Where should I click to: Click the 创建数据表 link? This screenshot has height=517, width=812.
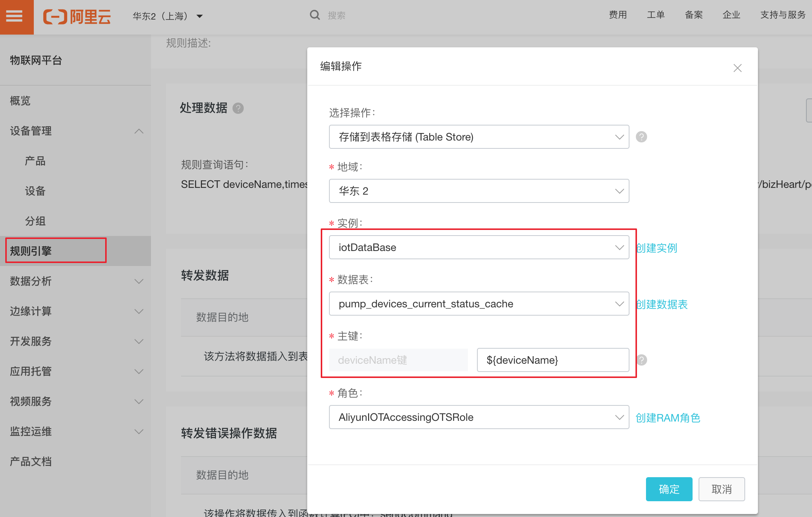coord(662,304)
